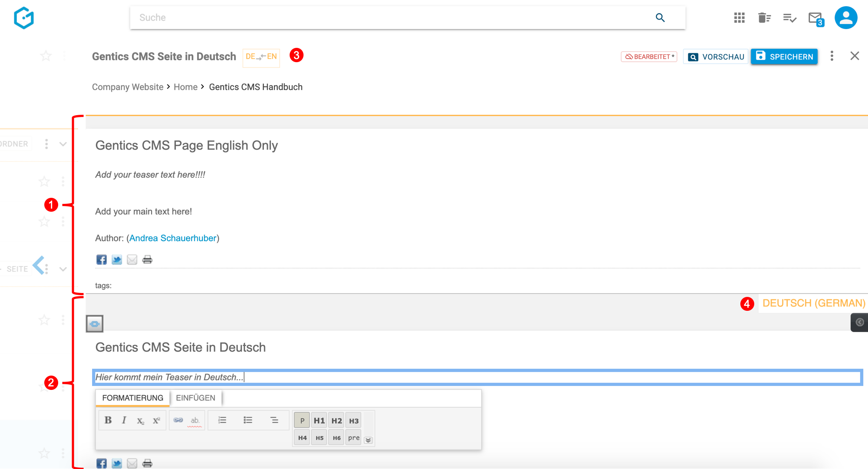
Task: Toggle superscript formatting
Action: click(x=156, y=420)
